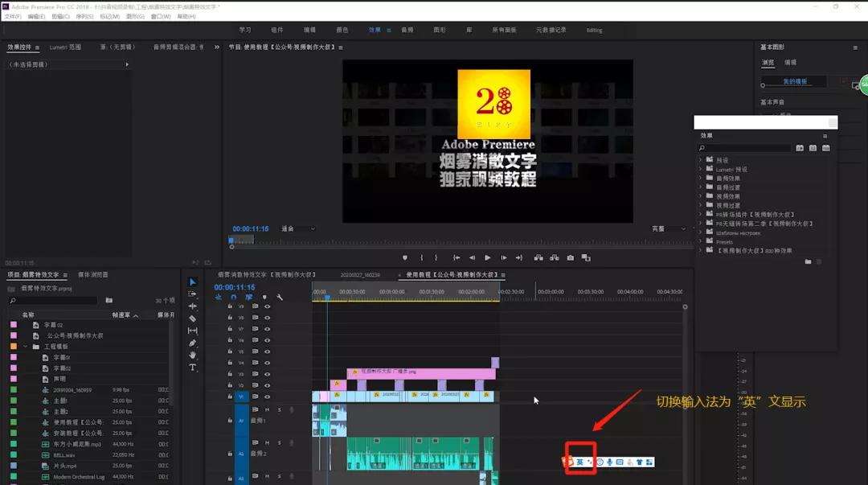
Task: Open the 文件(F) menu
Action: [13, 17]
